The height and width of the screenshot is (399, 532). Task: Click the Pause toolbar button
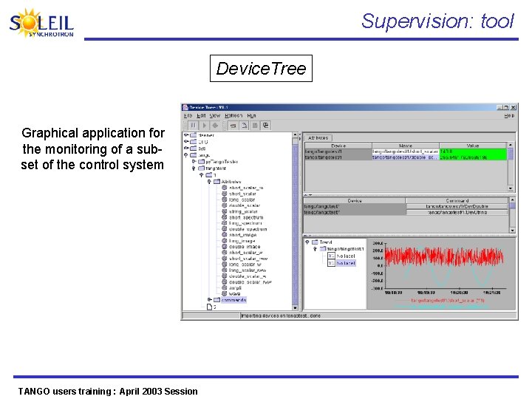[193, 125]
